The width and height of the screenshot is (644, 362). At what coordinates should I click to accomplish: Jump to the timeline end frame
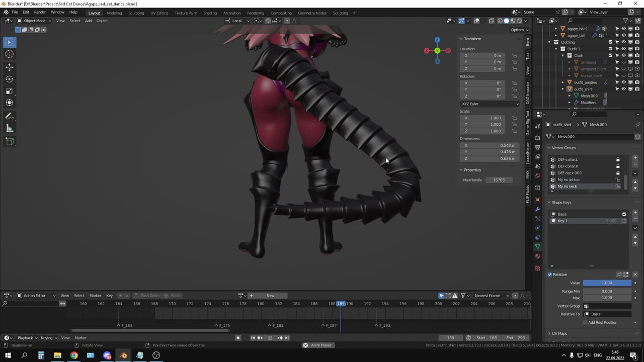pyautogui.click(x=287, y=338)
